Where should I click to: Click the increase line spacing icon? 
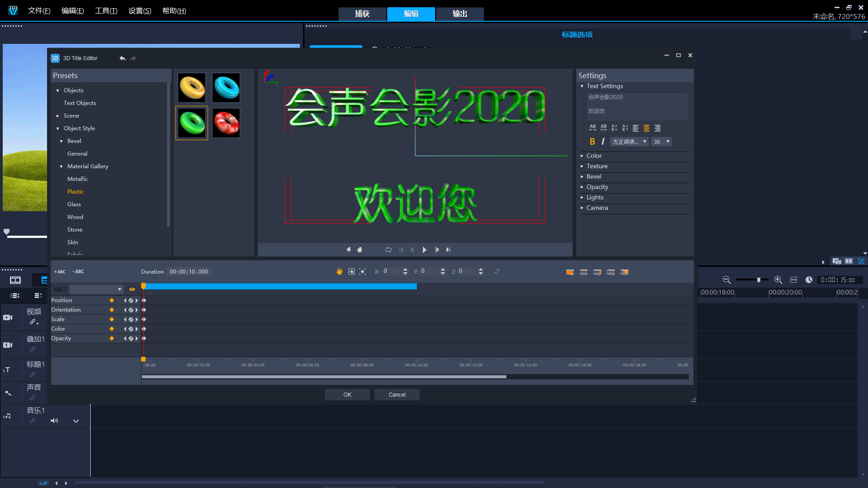point(614,128)
